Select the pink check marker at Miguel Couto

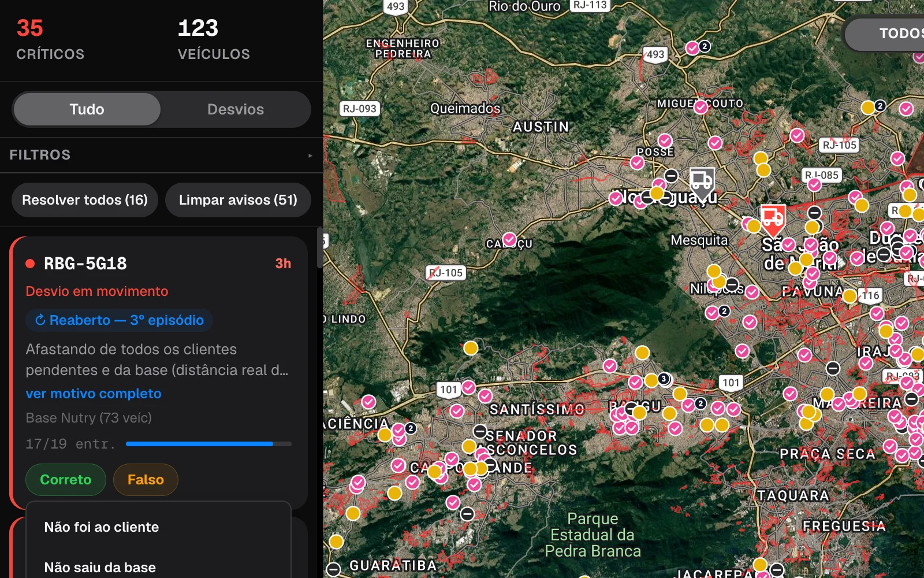[x=701, y=107]
